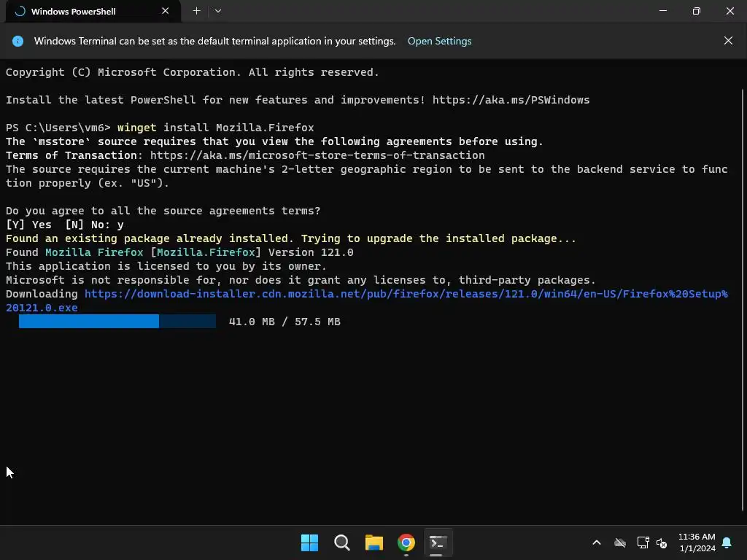Image resolution: width=747 pixels, height=560 pixels.
Task: Click the 'Version 121.0' text
Action: 311,252
